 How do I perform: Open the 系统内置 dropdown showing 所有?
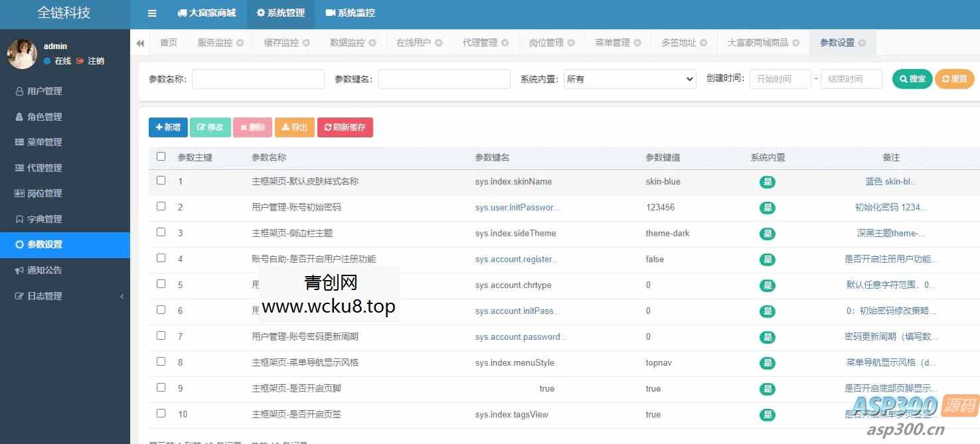[628, 78]
